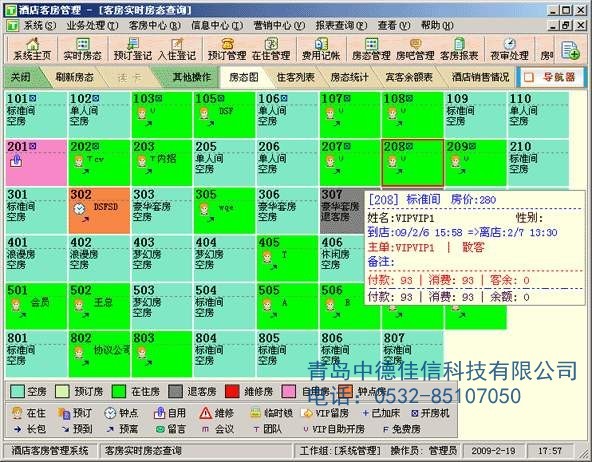Open the 系统 menu
The image size is (592, 462).
coord(40,26)
